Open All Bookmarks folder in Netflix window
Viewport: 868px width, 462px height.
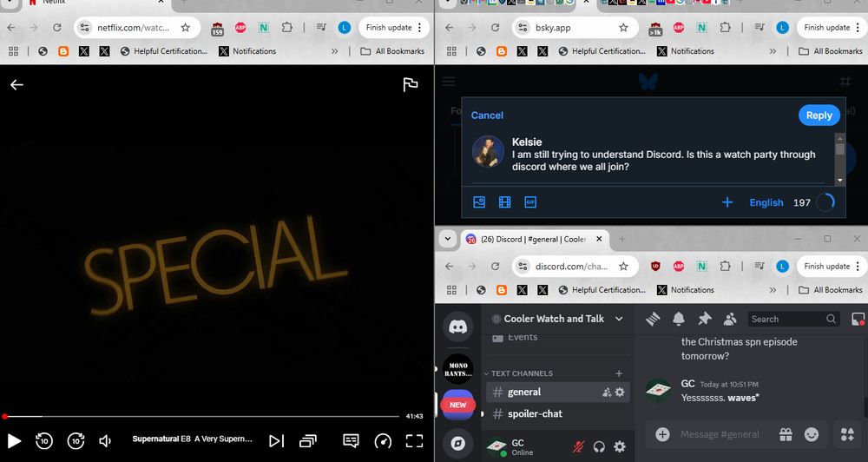[x=392, y=51]
